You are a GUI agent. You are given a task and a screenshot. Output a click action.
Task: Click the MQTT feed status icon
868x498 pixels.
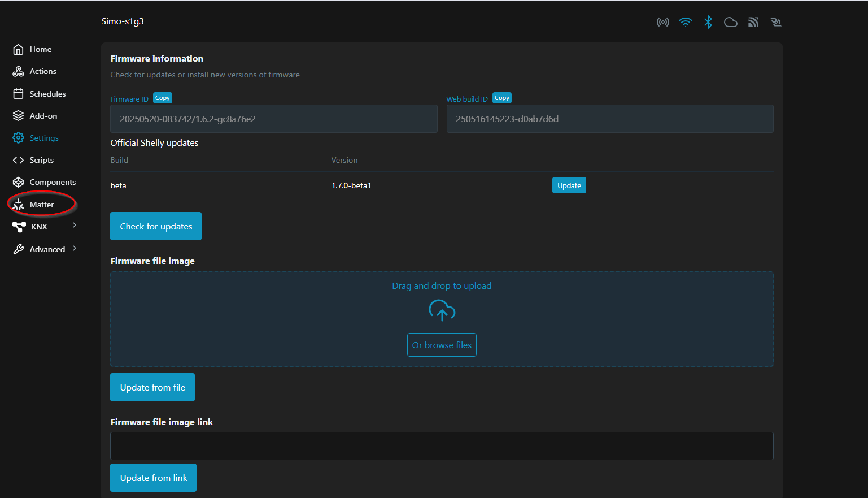click(x=753, y=22)
